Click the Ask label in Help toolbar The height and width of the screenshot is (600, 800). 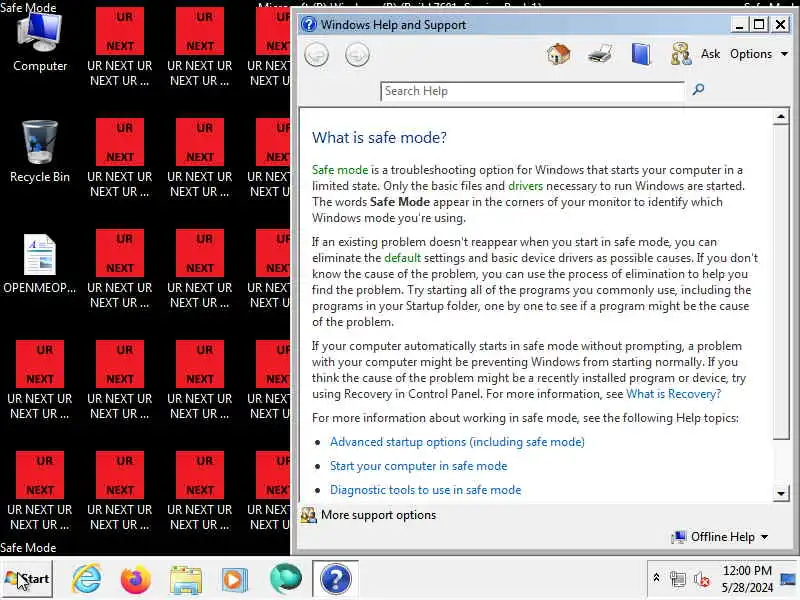(710, 54)
